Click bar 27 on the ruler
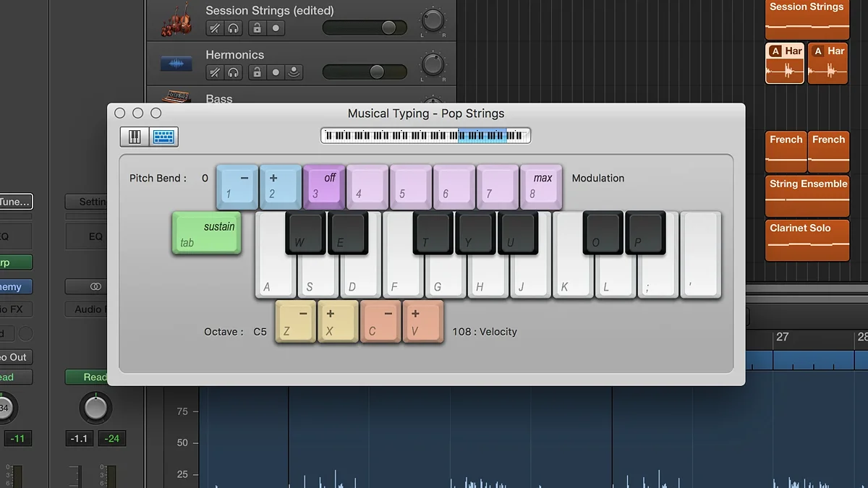The height and width of the screenshot is (488, 868). (782, 337)
